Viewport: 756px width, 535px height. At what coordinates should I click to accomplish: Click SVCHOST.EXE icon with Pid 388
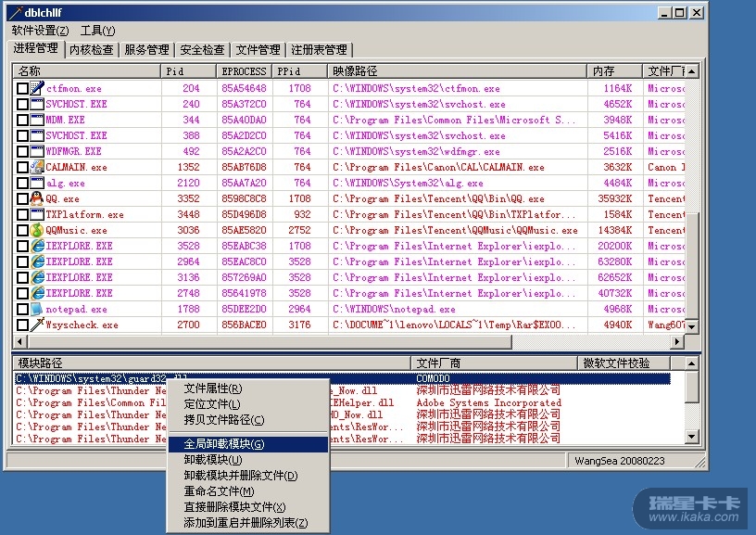point(37,135)
